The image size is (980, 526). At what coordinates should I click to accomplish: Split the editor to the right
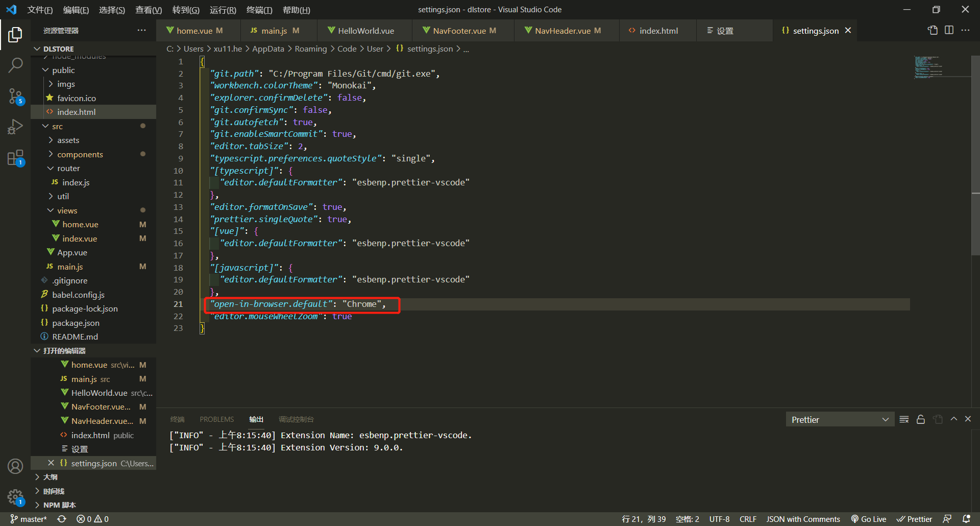(x=949, y=31)
